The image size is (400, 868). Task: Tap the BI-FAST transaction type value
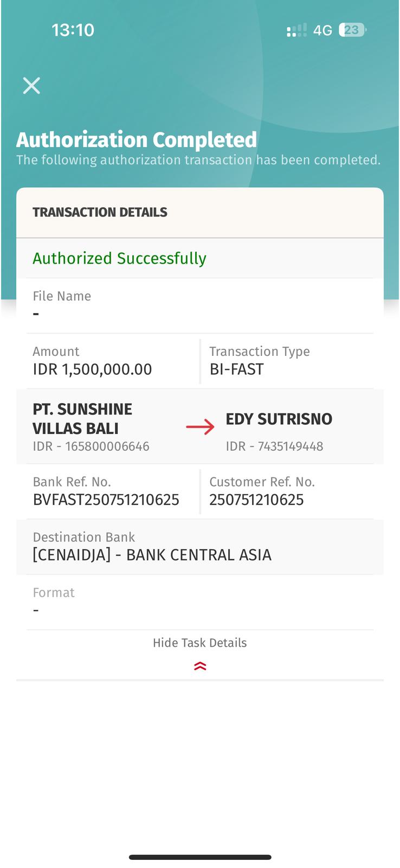(236, 369)
